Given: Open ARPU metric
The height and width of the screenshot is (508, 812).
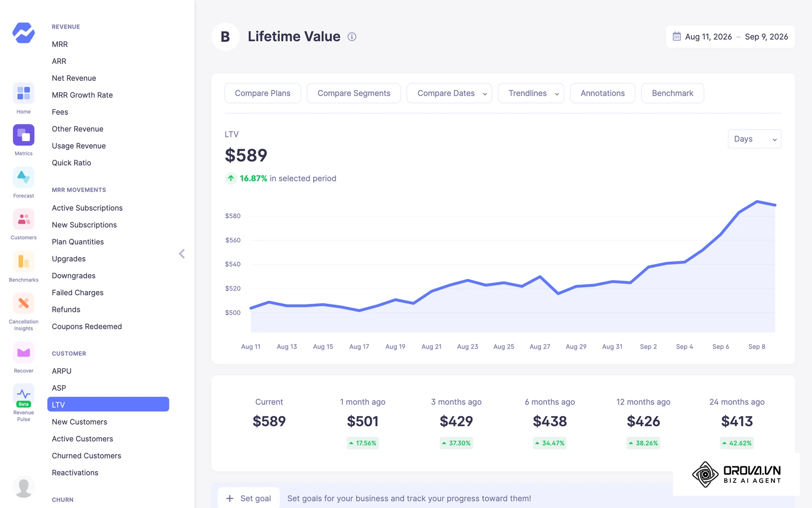Looking at the screenshot, I should click(x=61, y=371).
